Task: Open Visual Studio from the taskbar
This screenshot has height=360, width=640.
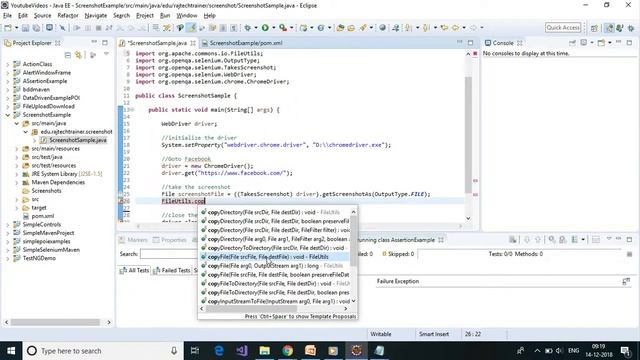Action: point(242,351)
